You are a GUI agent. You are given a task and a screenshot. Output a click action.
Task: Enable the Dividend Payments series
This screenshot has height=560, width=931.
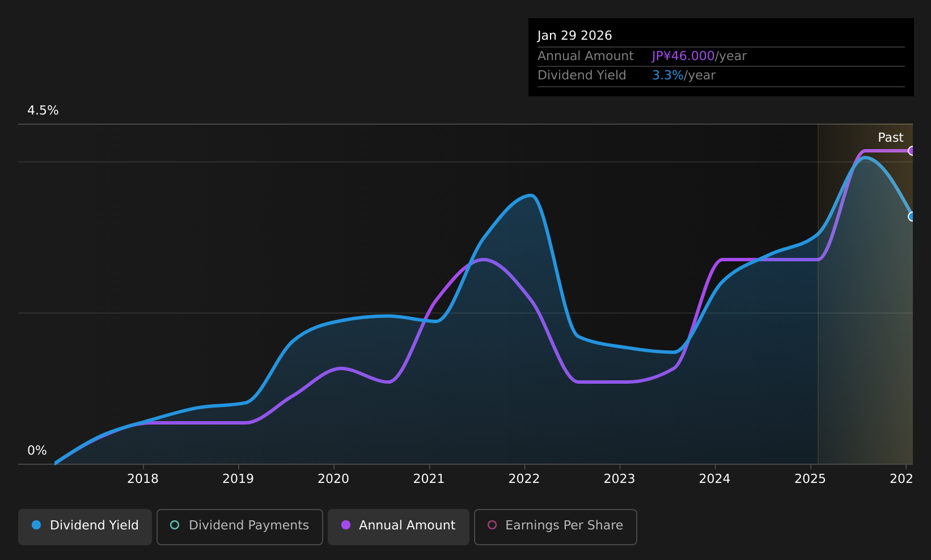[240, 527]
